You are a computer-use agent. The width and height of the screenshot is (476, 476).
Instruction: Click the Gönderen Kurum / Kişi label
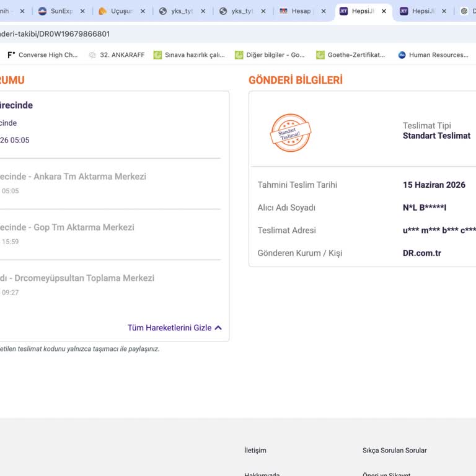pos(299,253)
